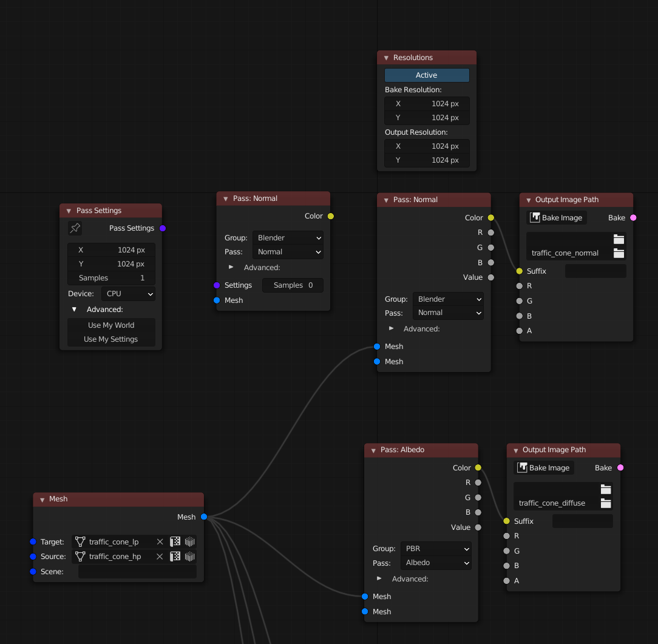Clear the traffic_cone_lp target object
Screen dimensions: 658x644
point(160,541)
